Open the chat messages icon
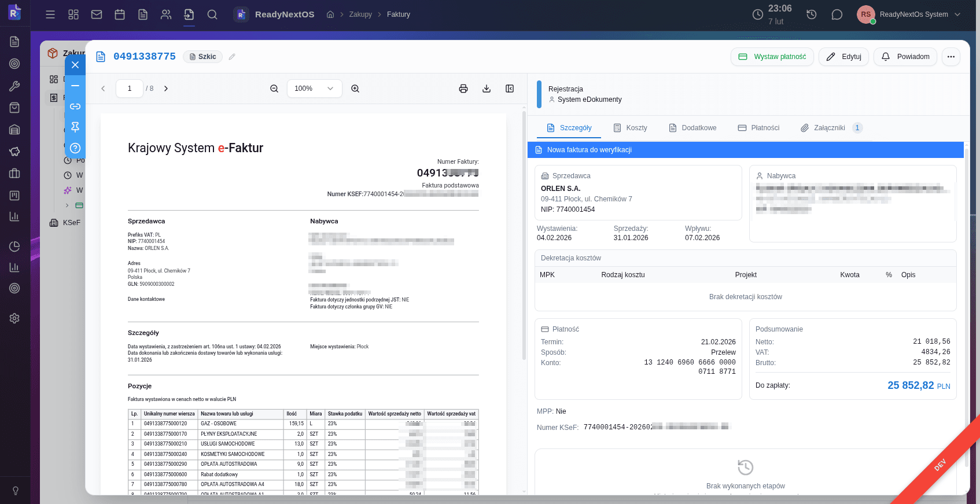980x504 pixels. pos(837,14)
